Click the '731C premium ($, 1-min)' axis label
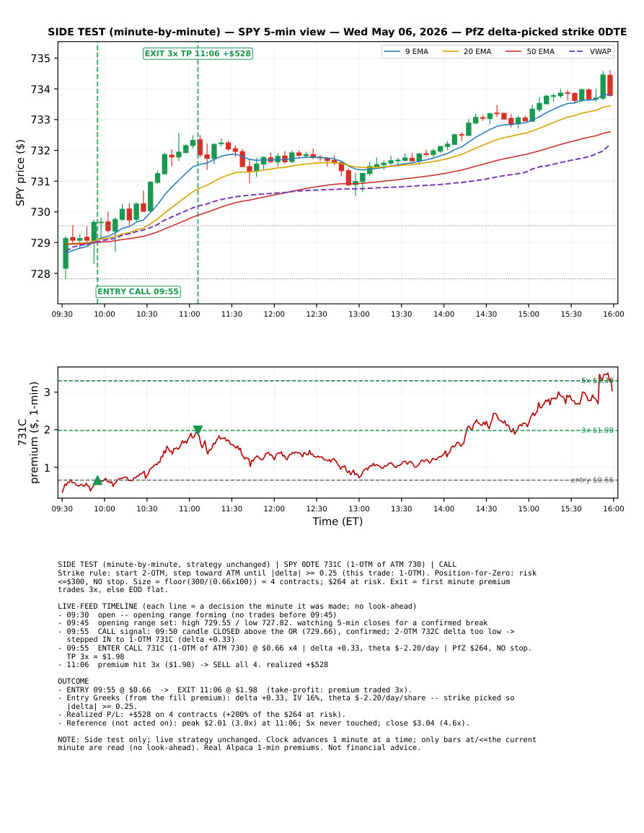The height and width of the screenshot is (833, 644). (28, 433)
